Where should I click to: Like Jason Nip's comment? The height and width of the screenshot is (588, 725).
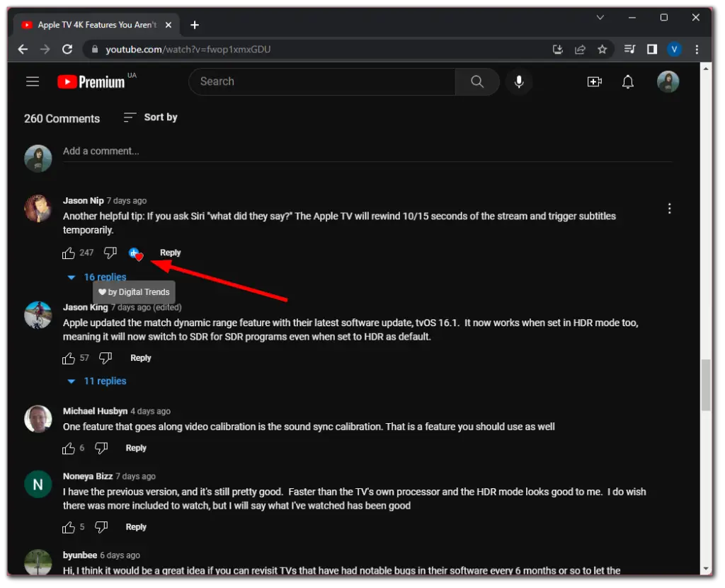coord(68,253)
